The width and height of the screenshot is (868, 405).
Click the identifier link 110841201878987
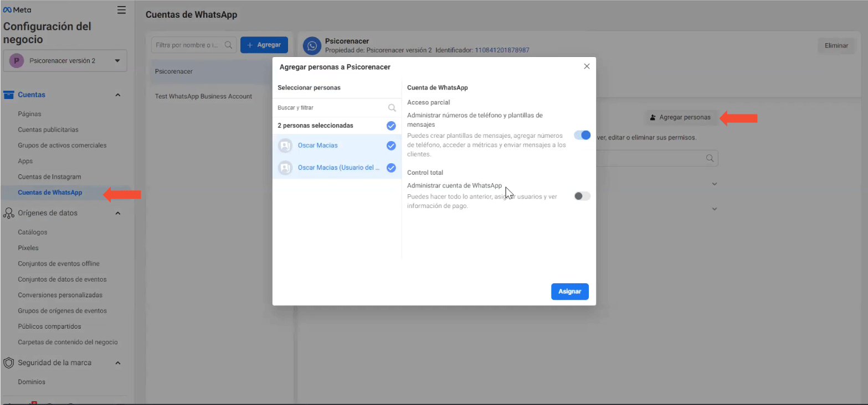[x=502, y=50]
